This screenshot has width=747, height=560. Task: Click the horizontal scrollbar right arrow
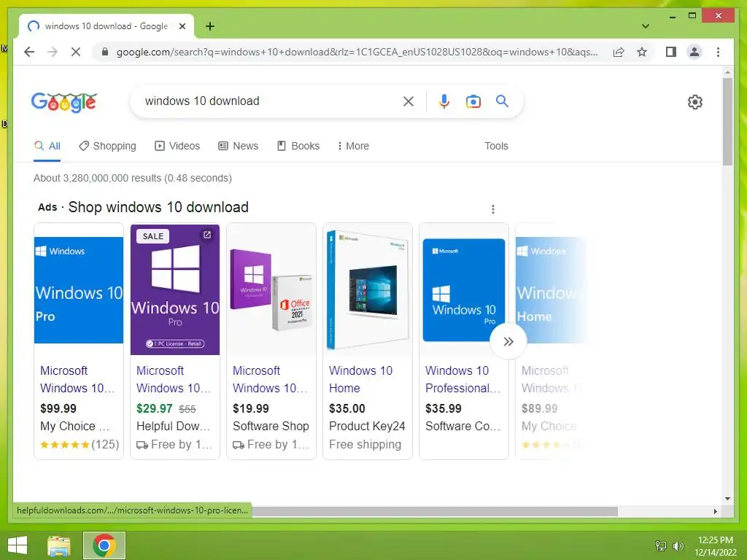coord(715,511)
